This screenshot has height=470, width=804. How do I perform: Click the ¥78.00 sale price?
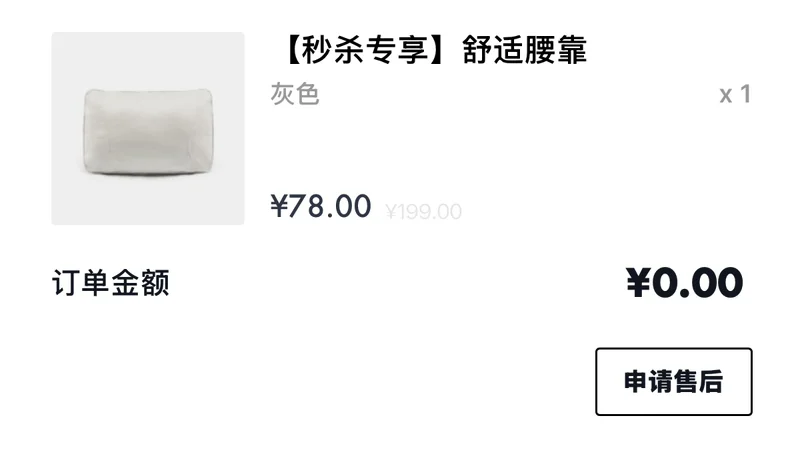[x=321, y=206]
